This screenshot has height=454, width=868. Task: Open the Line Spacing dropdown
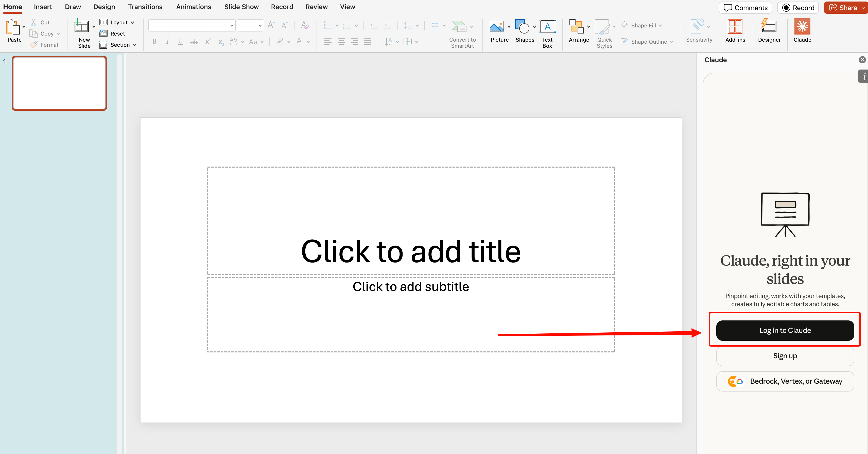pos(410,25)
